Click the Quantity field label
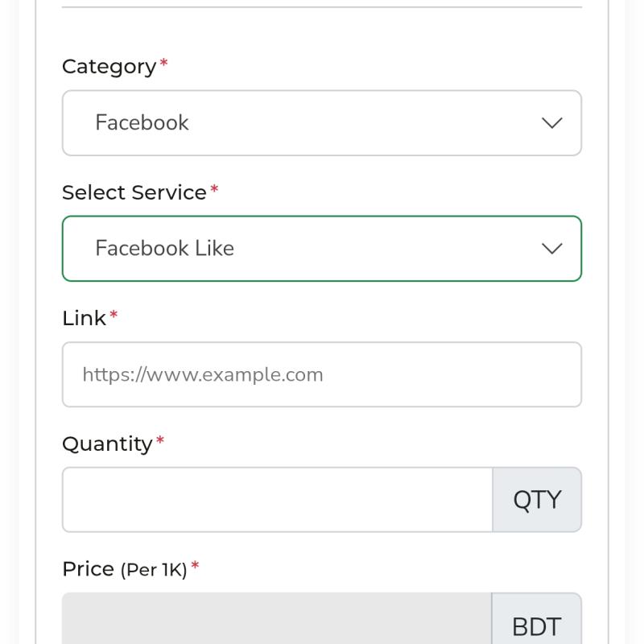Image resolution: width=644 pixels, height=644 pixels. (107, 444)
